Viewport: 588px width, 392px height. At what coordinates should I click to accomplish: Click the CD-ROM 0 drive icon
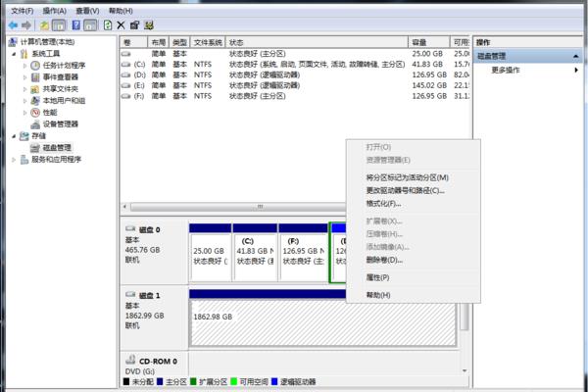coord(130,360)
